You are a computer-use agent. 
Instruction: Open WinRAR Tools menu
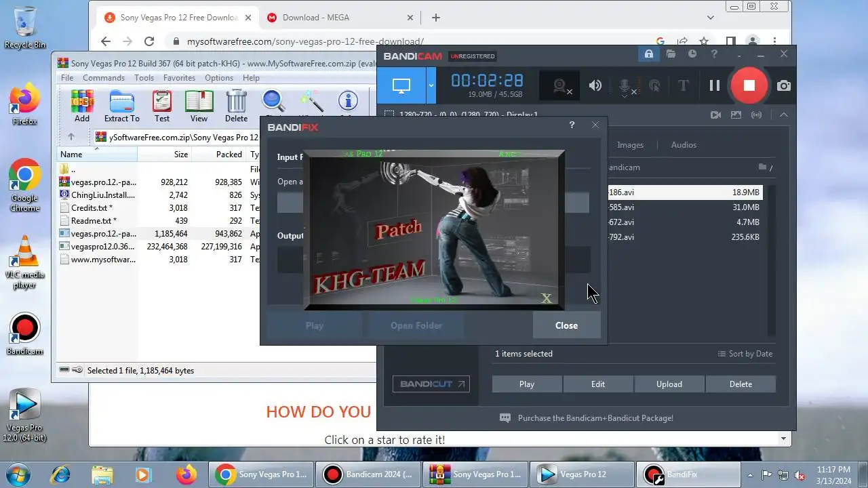(x=144, y=78)
